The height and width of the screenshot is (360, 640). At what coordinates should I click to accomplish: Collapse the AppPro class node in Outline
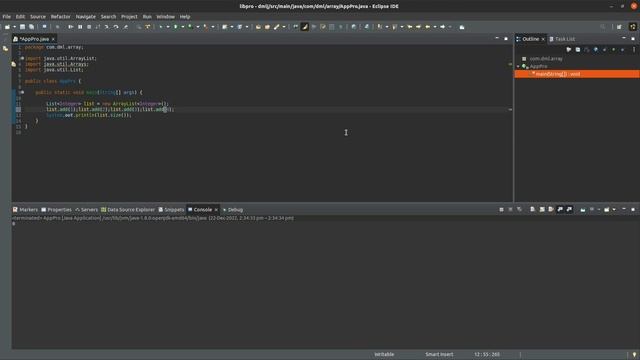click(518, 66)
